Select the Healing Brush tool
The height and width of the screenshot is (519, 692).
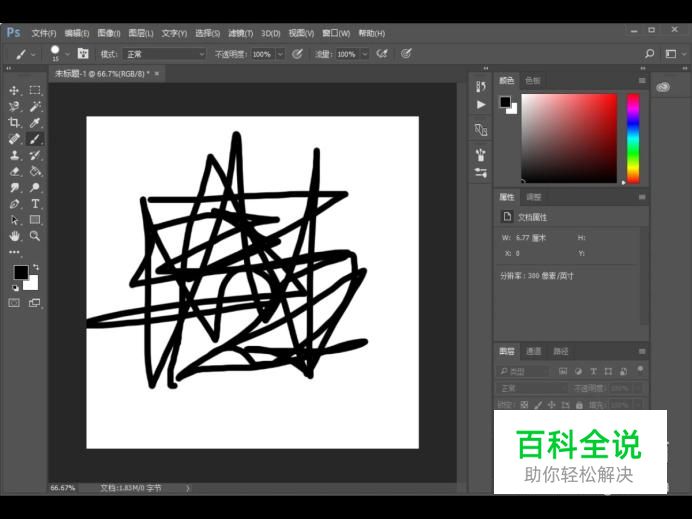[14, 139]
